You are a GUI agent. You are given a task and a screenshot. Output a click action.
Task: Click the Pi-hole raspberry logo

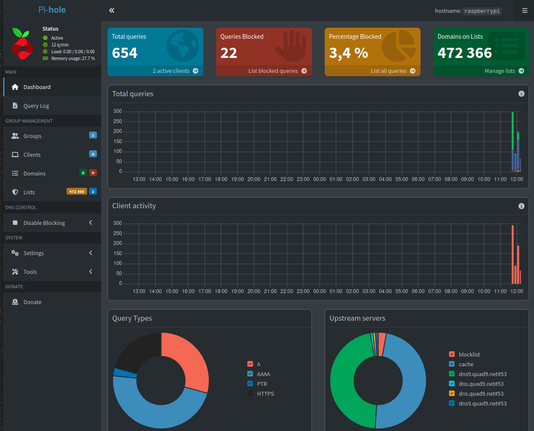click(22, 44)
